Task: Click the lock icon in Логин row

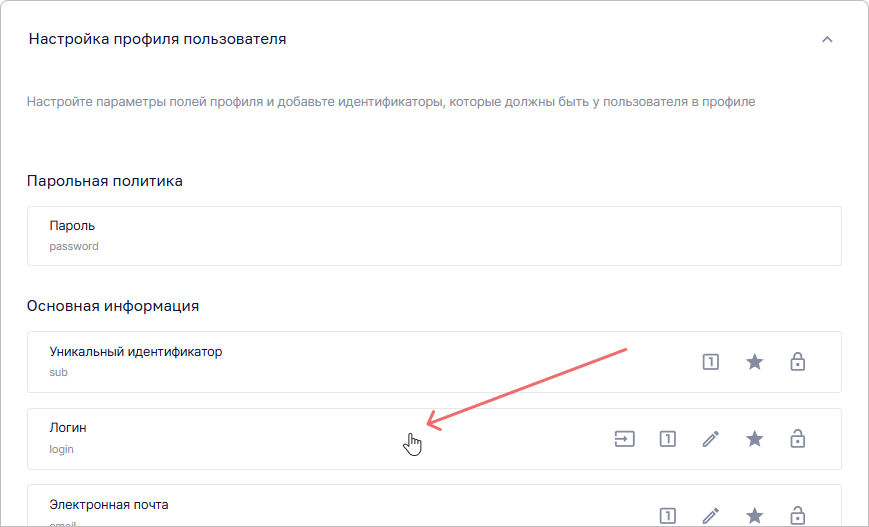Action: [797, 438]
